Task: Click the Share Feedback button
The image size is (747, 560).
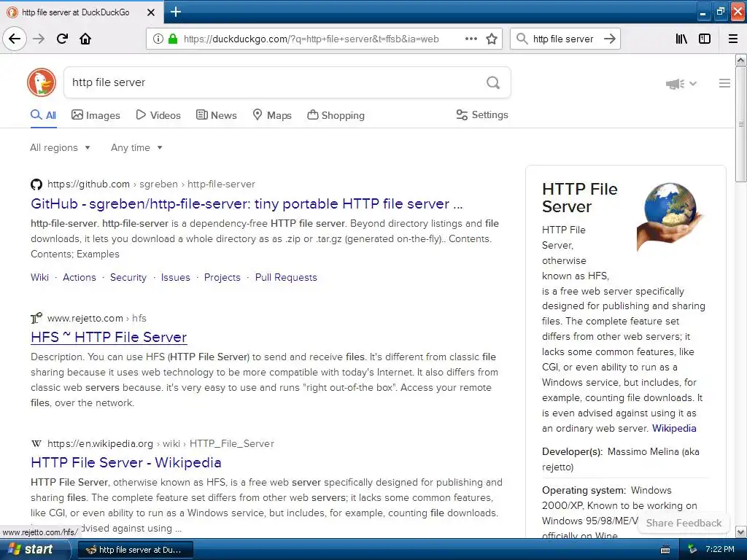Action: coord(684,523)
